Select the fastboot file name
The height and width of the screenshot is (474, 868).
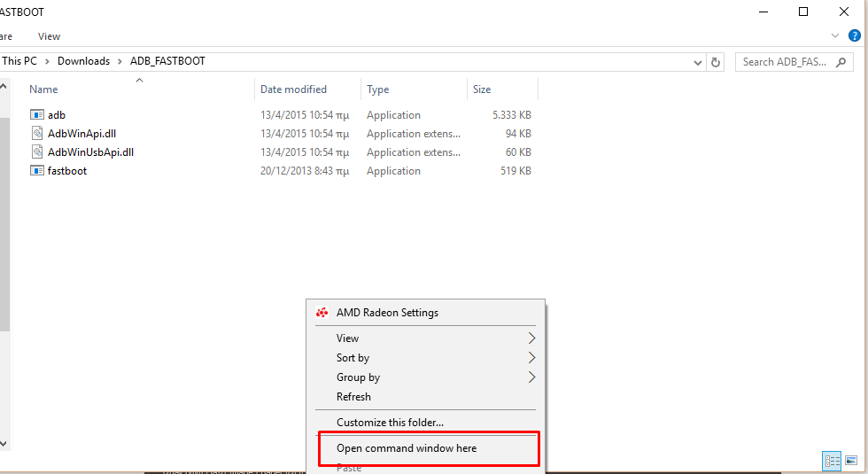pos(67,171)
